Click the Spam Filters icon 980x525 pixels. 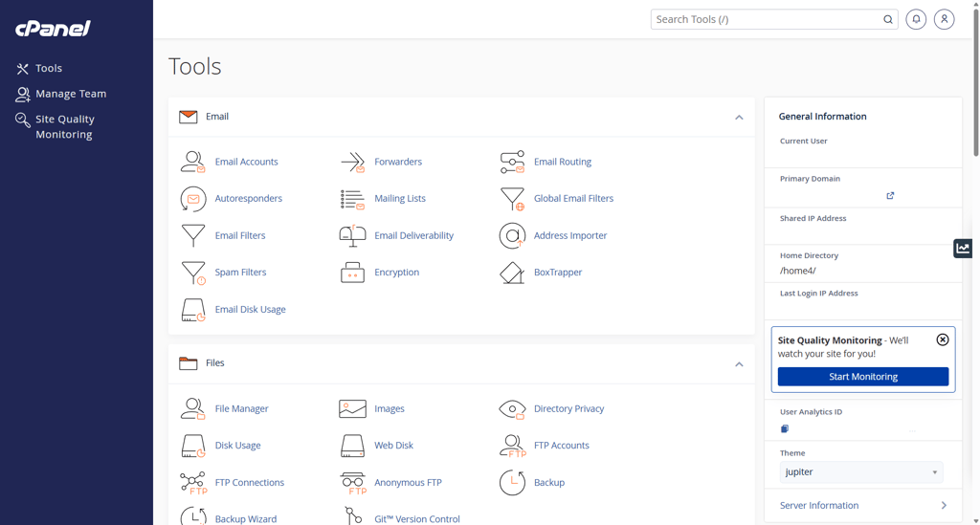[x=193, y=273]
